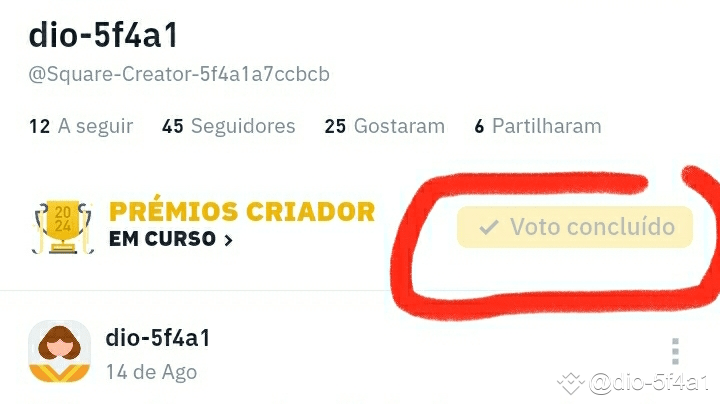Screen dimensions: 720x404
Task: Click the EM CURSO status text
Action: pyautogui.click(x=162, y=239)
